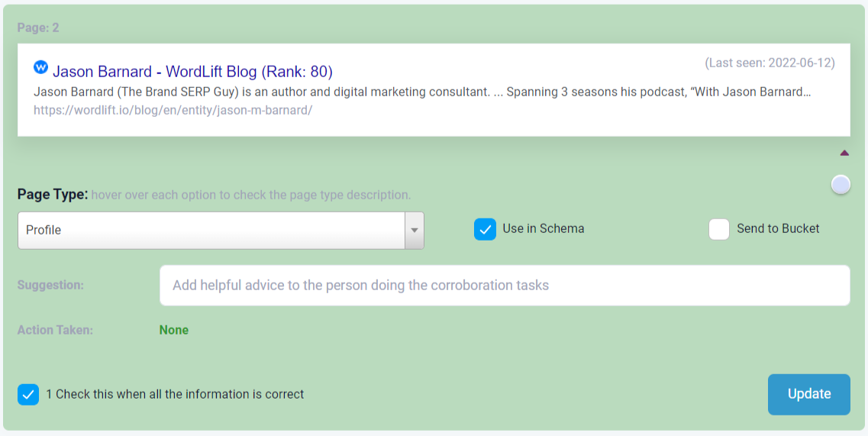Click the wordlift.io URL text
Viewport: 868px width, 436px height.
(x=173, y=110)
